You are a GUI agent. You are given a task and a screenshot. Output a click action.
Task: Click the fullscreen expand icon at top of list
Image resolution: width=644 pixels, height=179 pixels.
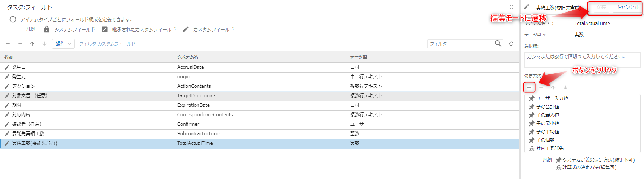pos(512,7)
